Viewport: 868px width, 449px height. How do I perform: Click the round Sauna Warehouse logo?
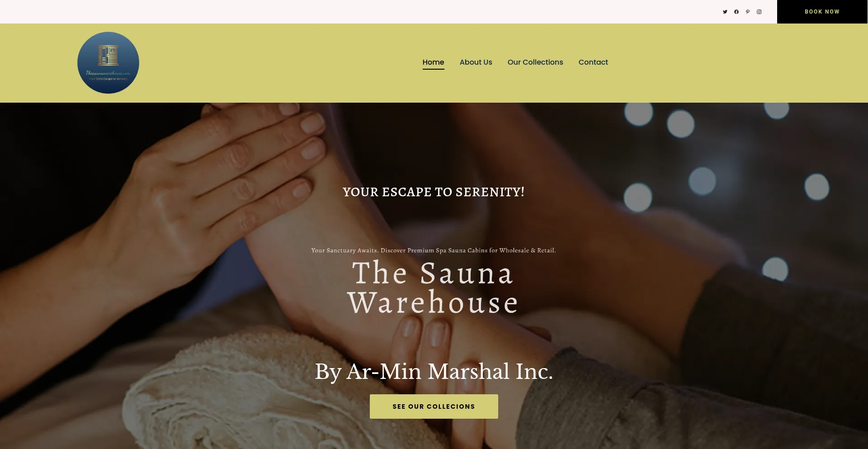(108, 63)
